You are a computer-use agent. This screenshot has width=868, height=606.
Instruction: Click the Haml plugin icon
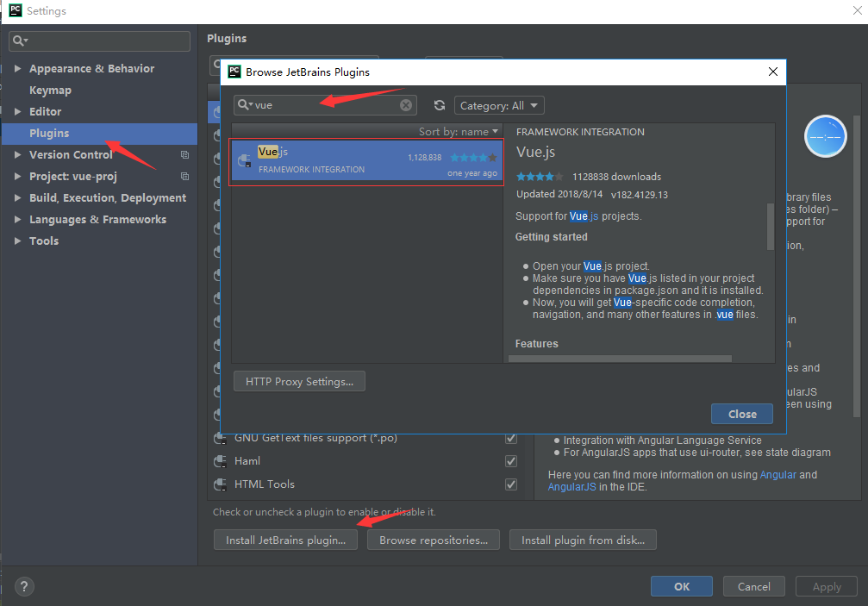(221, 461)
